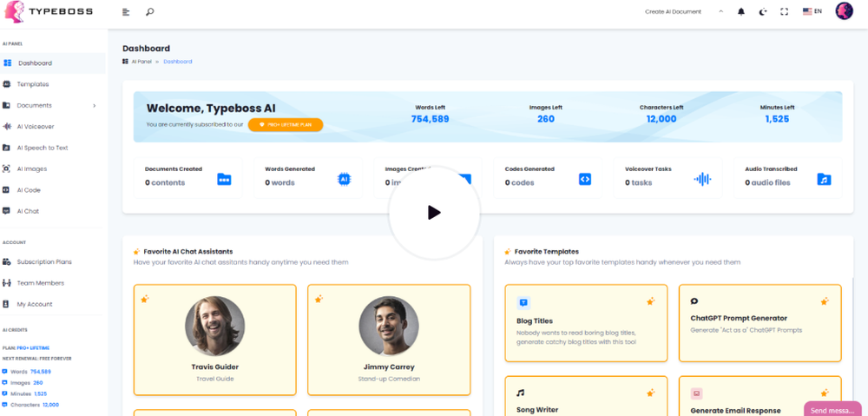Viewport: 868px width, 416px height.
Task: Open the Travis Guider chat assistant
Action: (214, 340)
